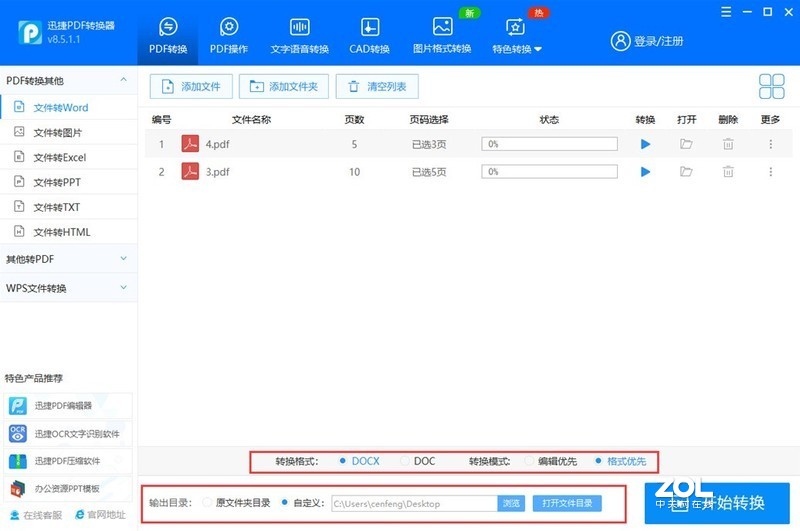Open more options for 4.pdf

coord(770,144)
